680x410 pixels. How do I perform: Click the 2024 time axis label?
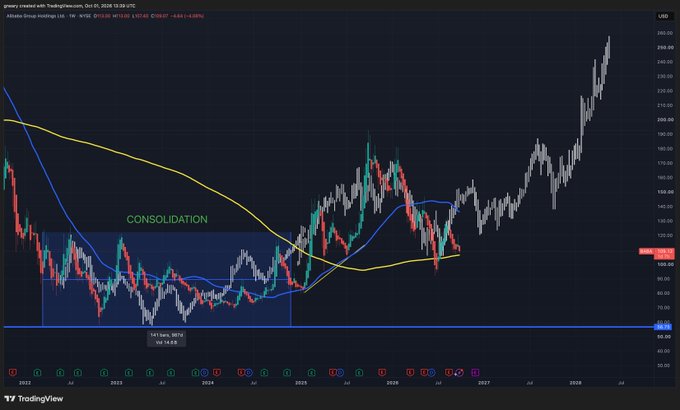coord(208,383)
